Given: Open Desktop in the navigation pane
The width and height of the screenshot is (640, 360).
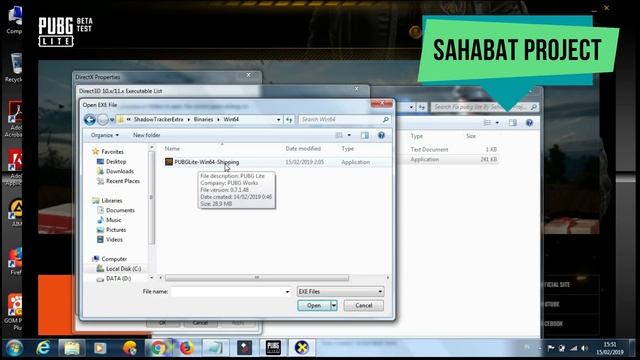Looking at the screenshot, I should (116, 162).
